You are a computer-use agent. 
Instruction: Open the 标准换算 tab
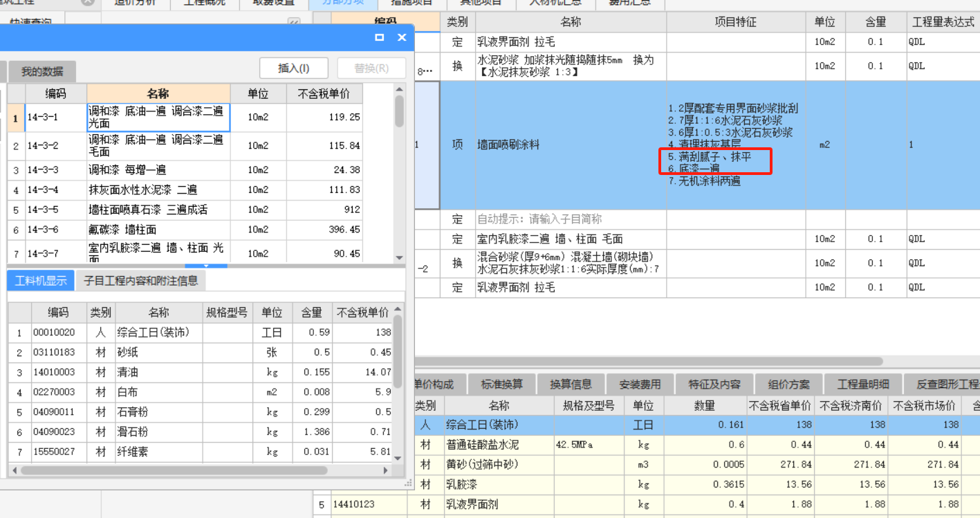tap(502, 384)
